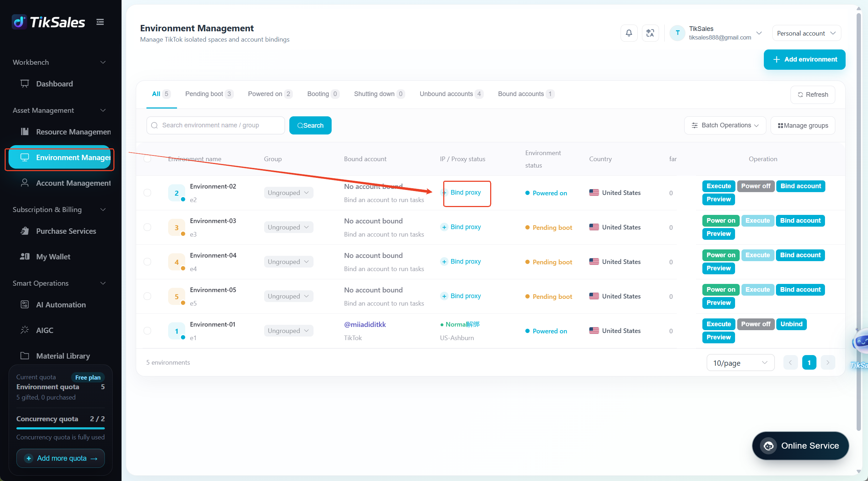Switch to the All tab
This screenshot has height=481, width=868.
coord(161,94)
